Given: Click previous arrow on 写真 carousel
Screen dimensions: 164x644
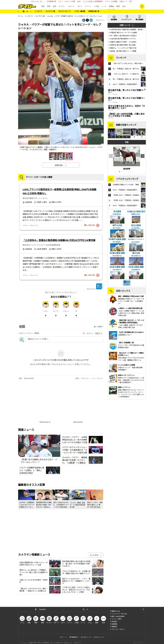Looking at the screenshot, I should [111, 156].
